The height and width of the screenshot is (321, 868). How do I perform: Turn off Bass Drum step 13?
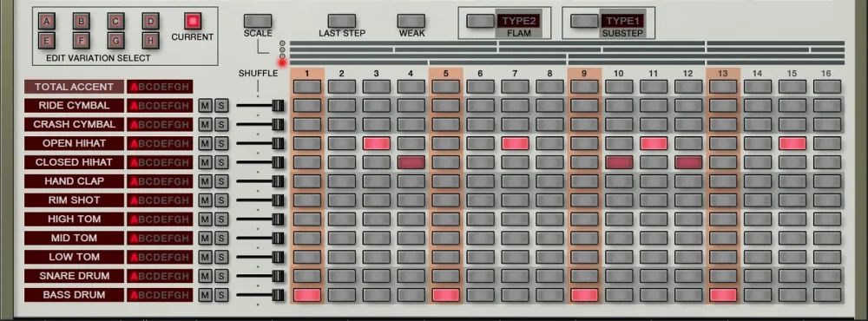[x=724, y=295]
